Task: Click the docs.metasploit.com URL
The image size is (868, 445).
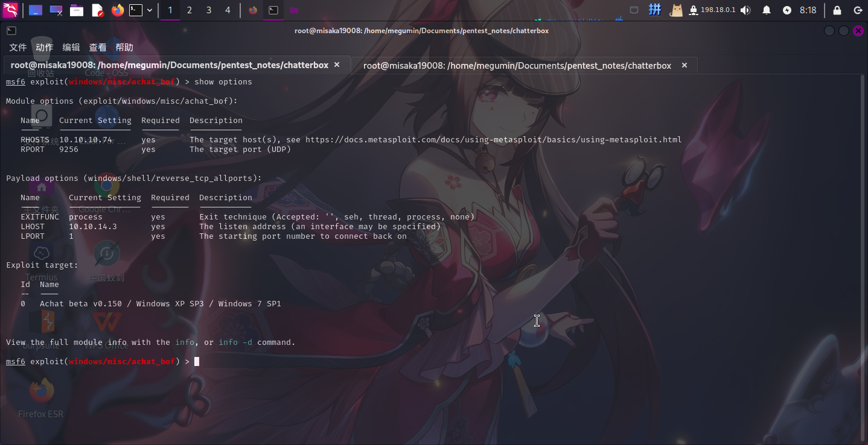Action: [493, 140]
